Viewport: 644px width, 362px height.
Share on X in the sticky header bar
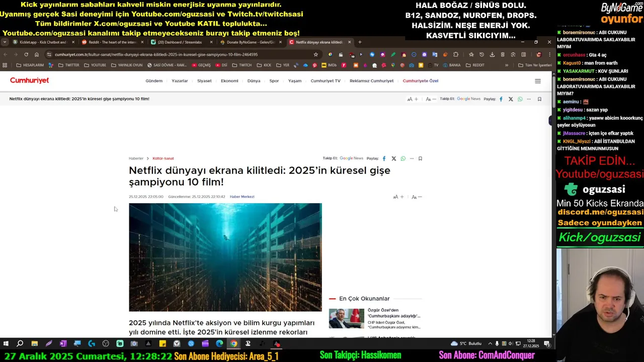point(511,99)
